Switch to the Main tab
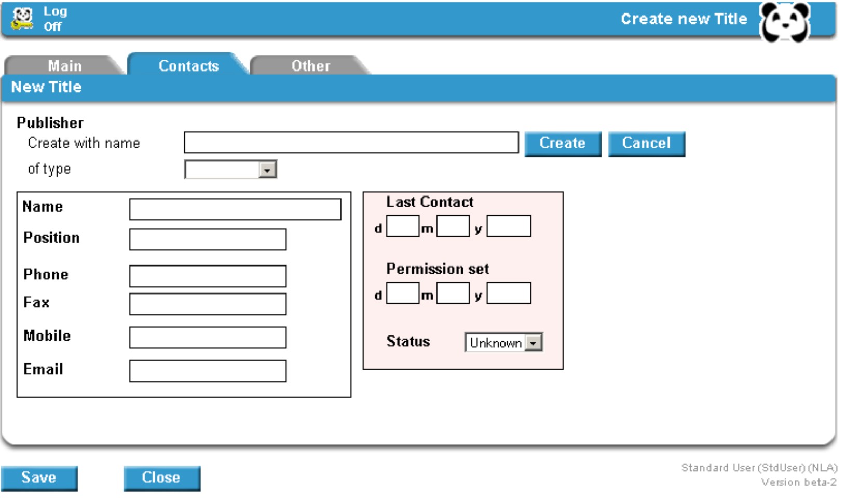 click(x=65, y=65)
